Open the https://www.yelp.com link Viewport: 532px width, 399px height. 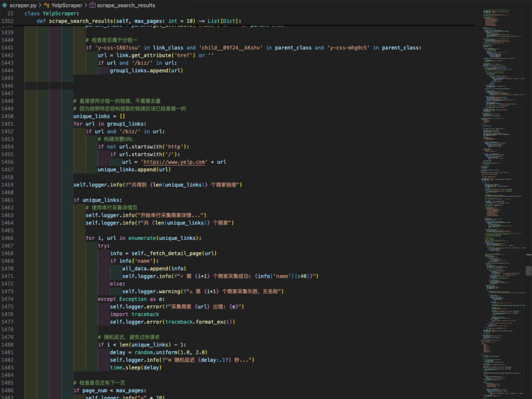tap(174, 162)
